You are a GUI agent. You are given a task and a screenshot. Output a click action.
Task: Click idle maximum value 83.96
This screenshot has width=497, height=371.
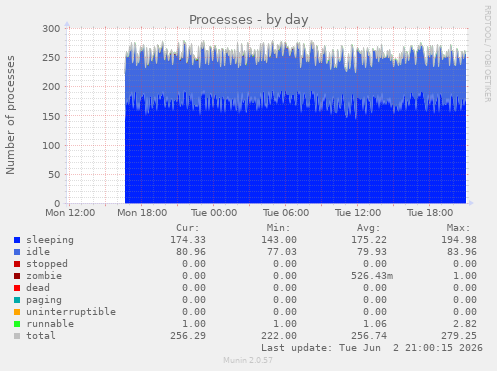[x=462, y=252]
